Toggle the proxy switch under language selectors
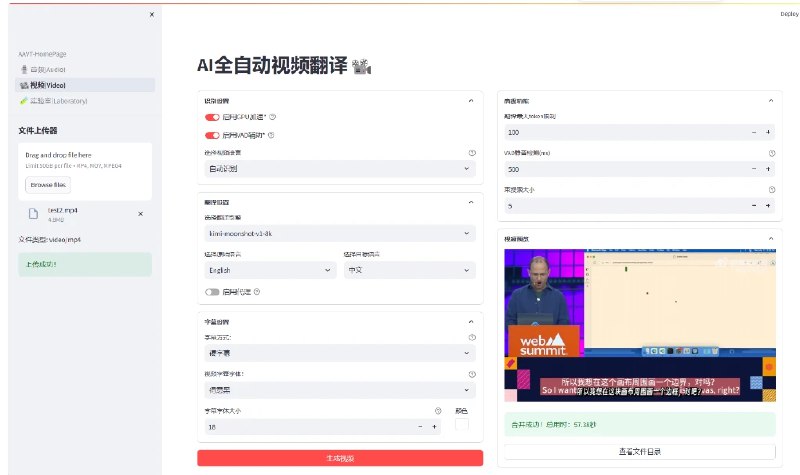 [212, 292]
